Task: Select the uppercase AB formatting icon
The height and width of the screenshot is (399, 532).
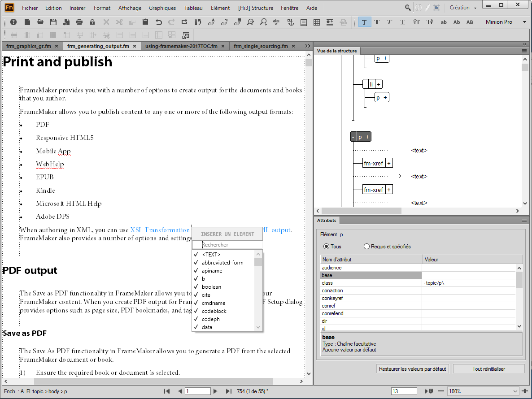Action: pos(470,22)
